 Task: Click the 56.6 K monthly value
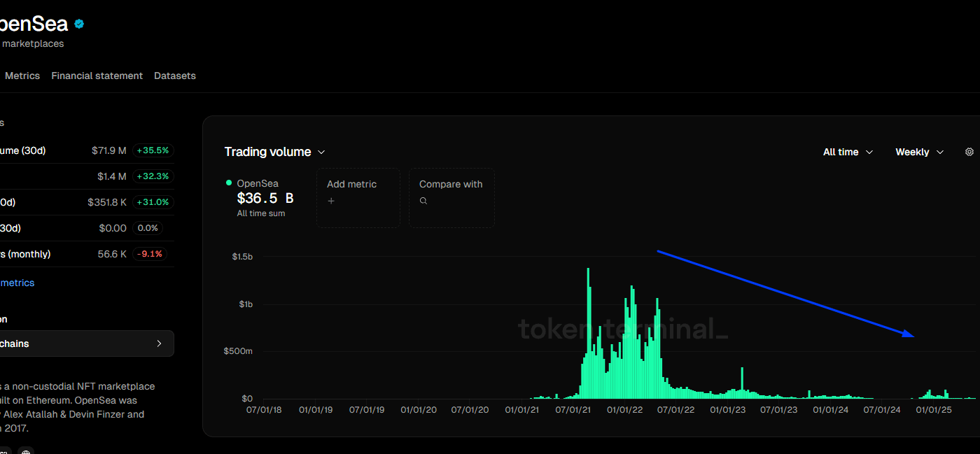[x=112, y=254]
